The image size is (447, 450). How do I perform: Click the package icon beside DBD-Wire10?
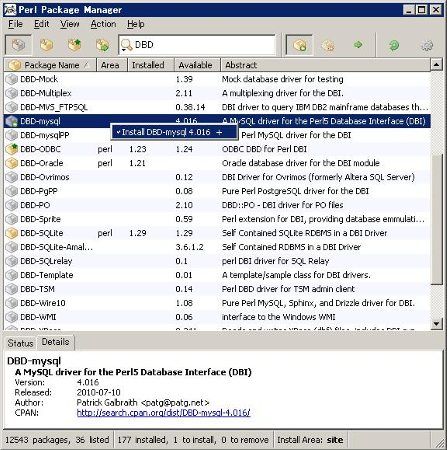12,303
